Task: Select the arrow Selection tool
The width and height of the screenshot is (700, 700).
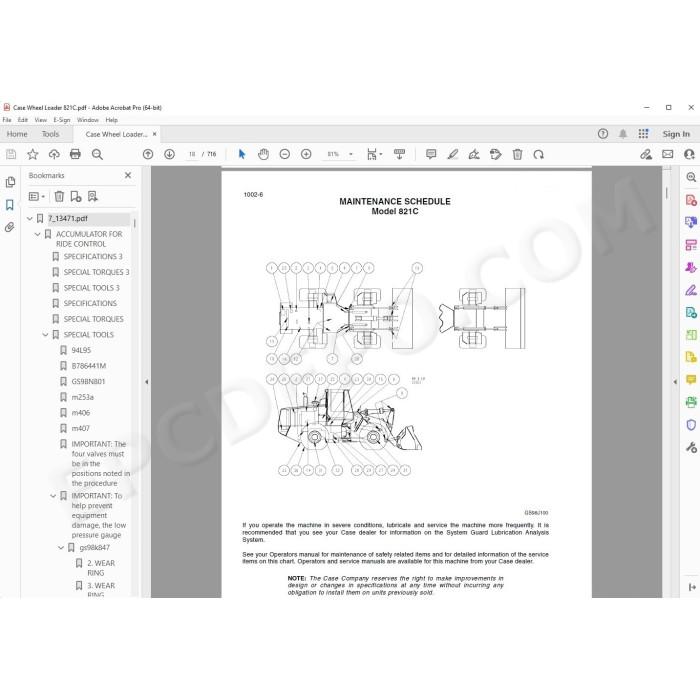Action: pos(242,154)
